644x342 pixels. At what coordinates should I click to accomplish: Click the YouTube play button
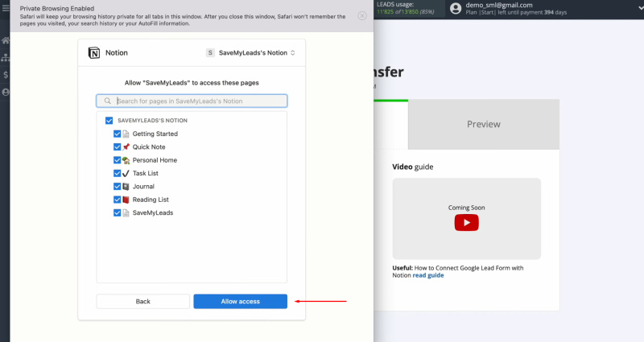pos(466,223)
